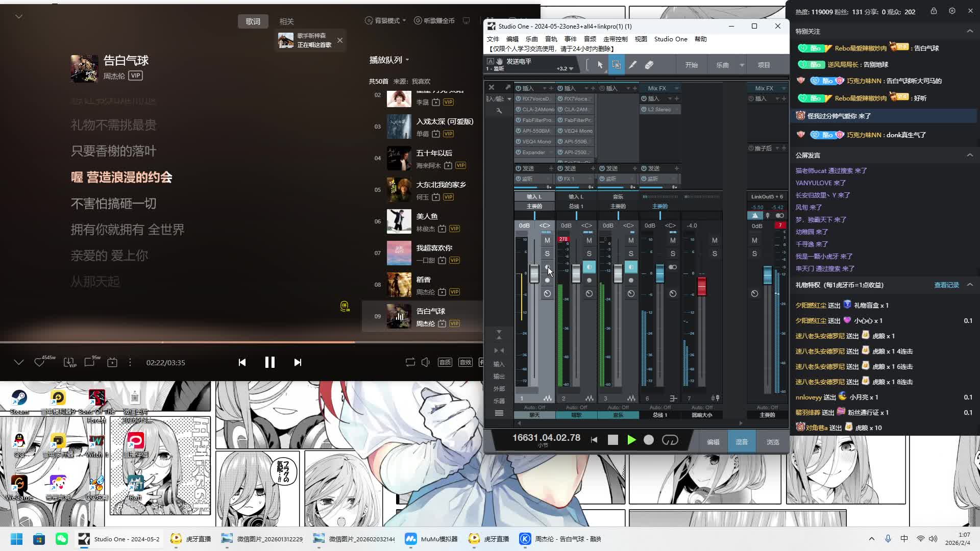Image resolution: width=980 pixels, height=551 pixels.
Task: Open the 浏览 browse panel
Action: click(x=772, y=442)
